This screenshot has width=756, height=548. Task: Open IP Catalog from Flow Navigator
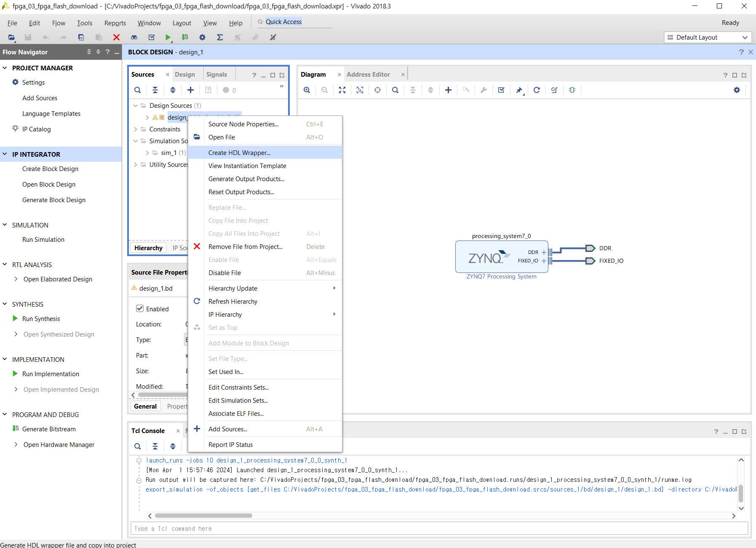point(36,129)
